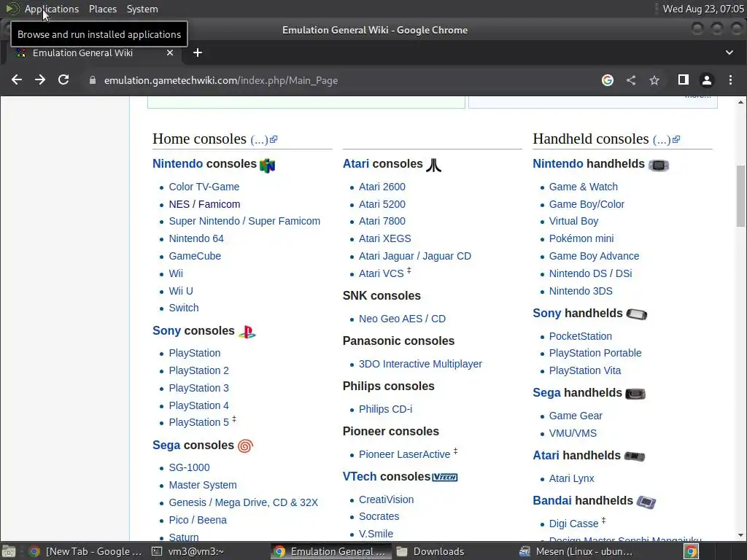
Task: Click the Sony handhelds PSP icon
Action: (637, 314)
